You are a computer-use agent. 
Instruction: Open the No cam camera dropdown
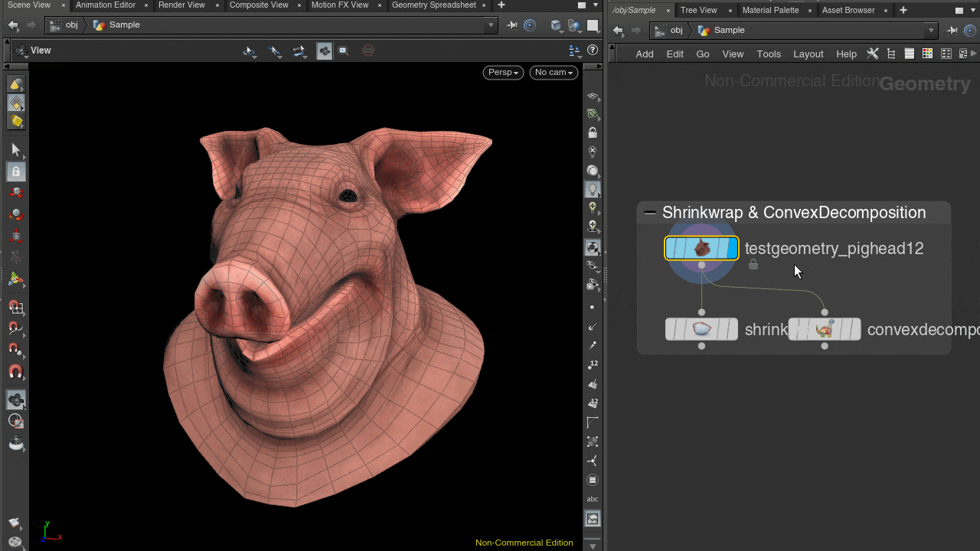pos(554,73)
